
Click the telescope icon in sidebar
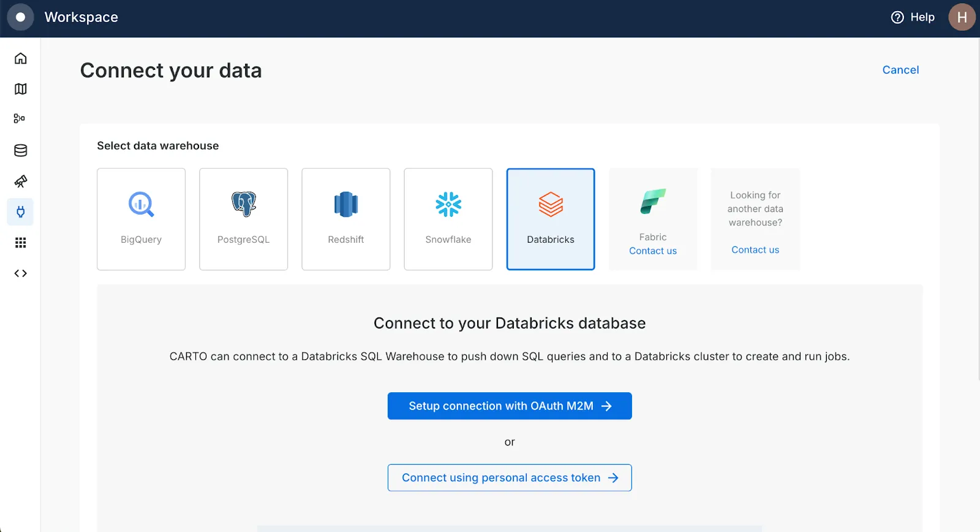20,181
